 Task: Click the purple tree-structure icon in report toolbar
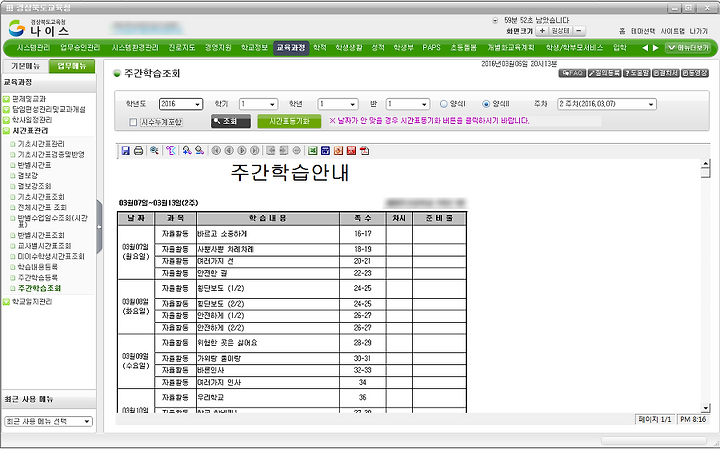click(171, 151)
